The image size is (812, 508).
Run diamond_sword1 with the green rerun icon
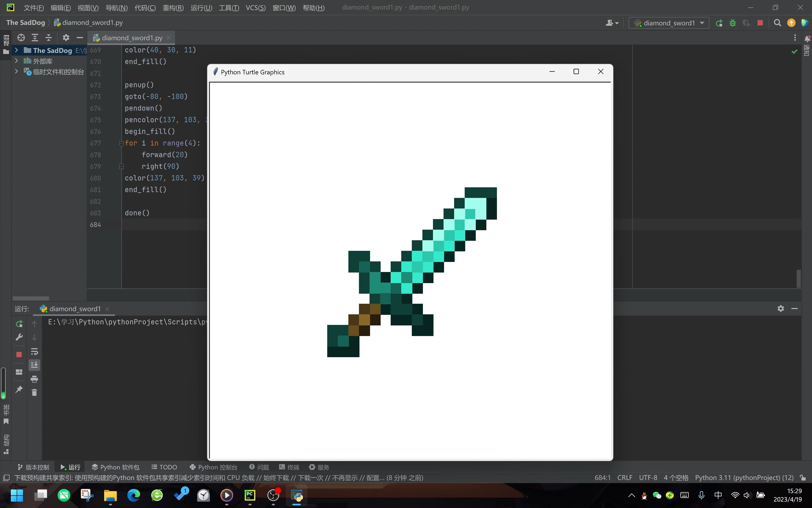click(719, 23)
